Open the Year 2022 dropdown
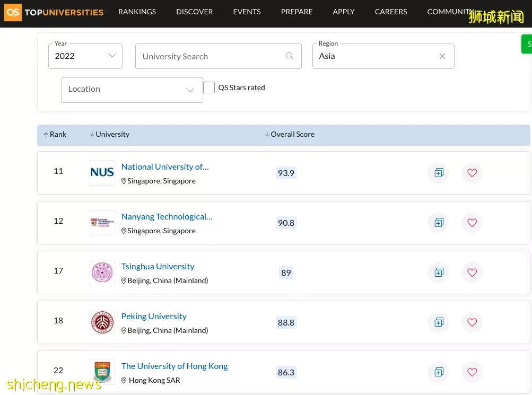 (x=85, y=56)
